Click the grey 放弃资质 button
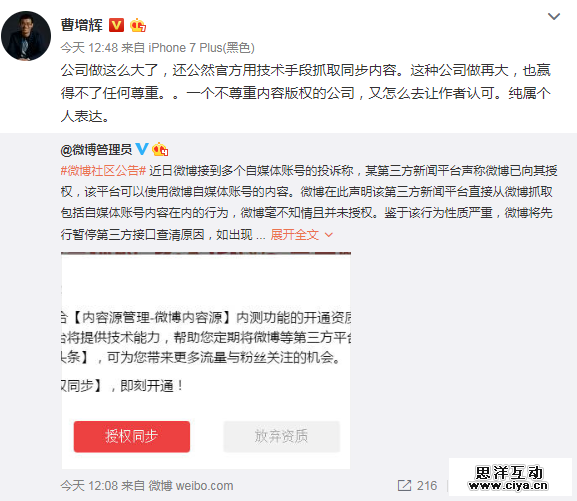Screen dimensions: 577x501 pos(282,436)
